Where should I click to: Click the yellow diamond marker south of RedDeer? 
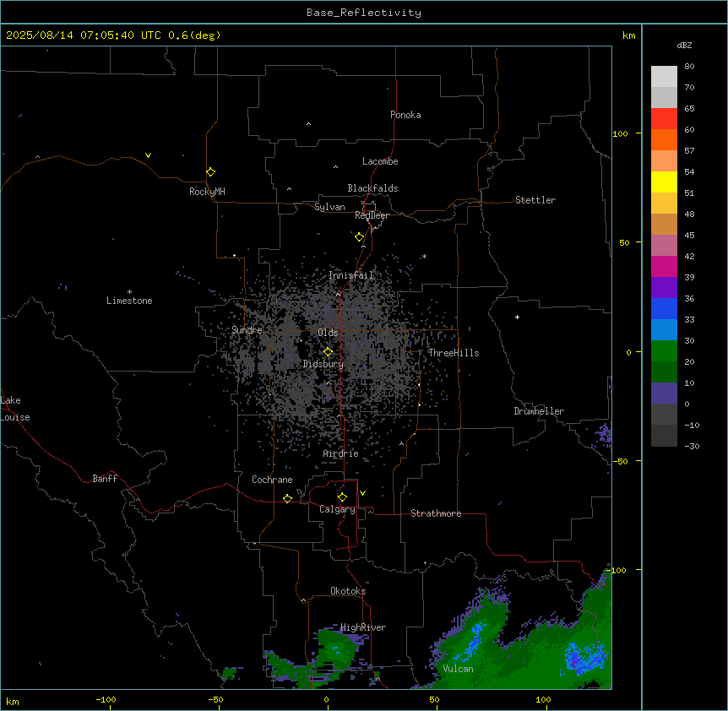[360, 237]
